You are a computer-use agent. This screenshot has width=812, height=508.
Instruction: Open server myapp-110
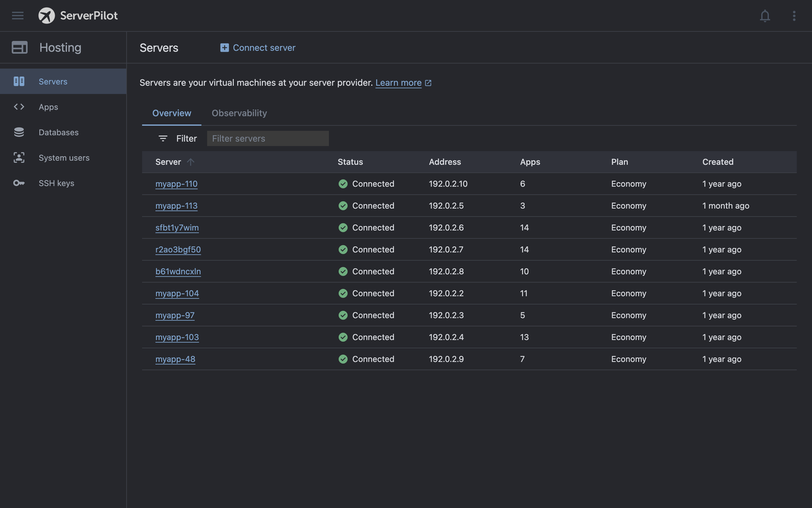click(x=176, y=184)
